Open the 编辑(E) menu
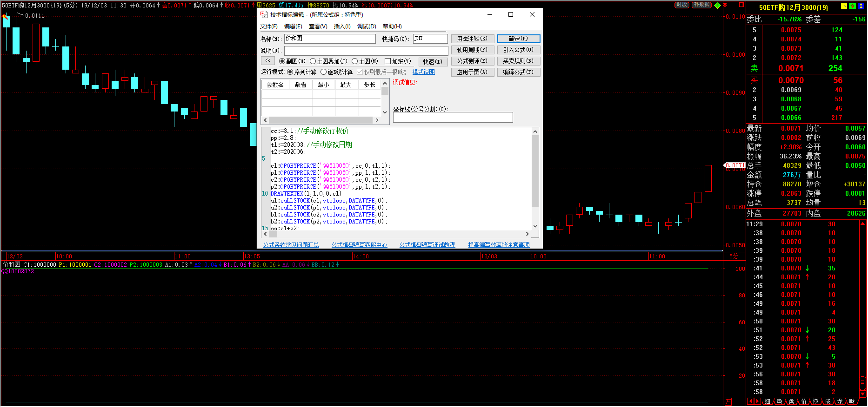The width and height of the screenshot is (868, 407). click(x=293, y=26)
